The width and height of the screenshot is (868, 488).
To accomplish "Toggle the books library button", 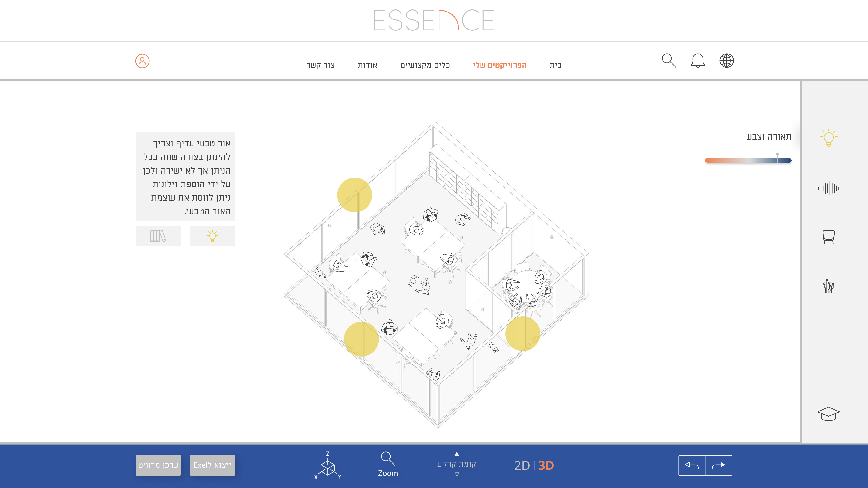I will [158, 236].
